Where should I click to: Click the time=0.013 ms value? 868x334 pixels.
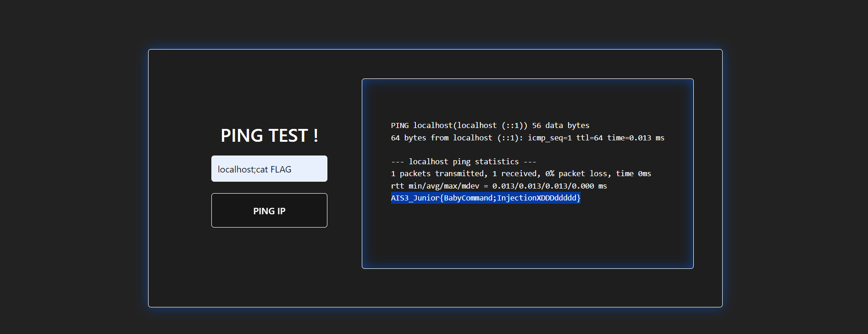[636, 138]
